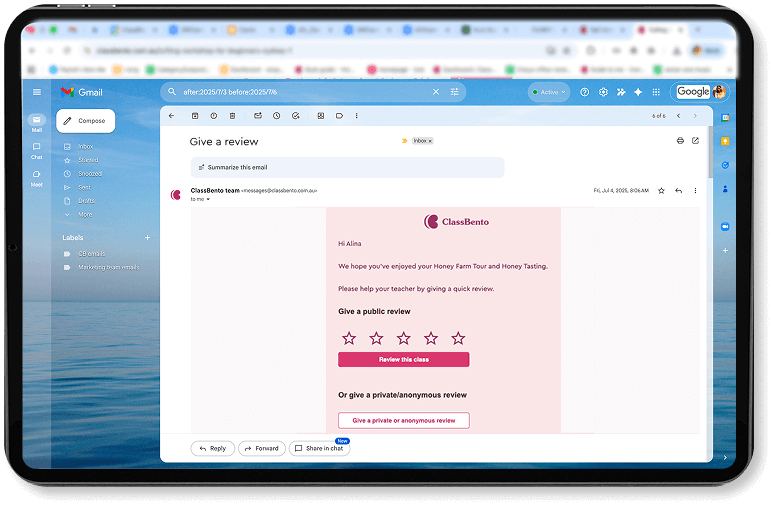The height and width of the screenshot is (506, 774).
Task: Open the Meet section in sidebar
Action: click(x=37, y=178)
